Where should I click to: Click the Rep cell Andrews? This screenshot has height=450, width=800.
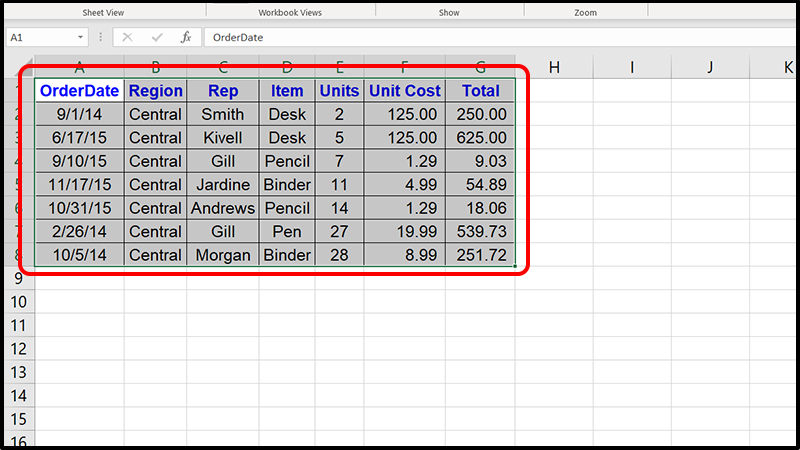pos(223,208)
